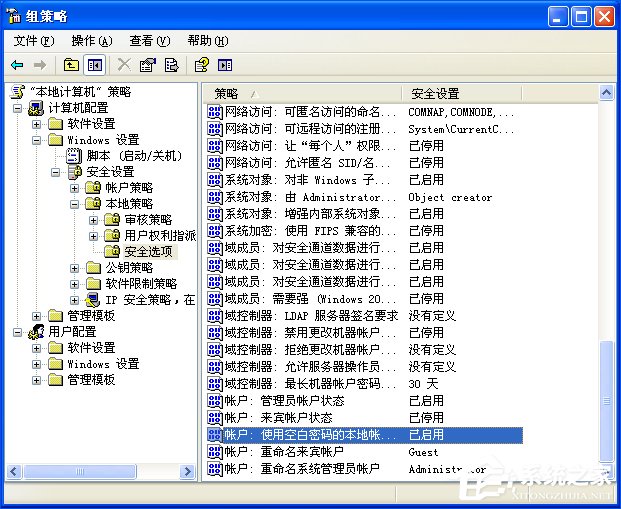This screenshot has width=621, height=509.
Task: Expand the 公钥策略 tree node
Action: 75,268
